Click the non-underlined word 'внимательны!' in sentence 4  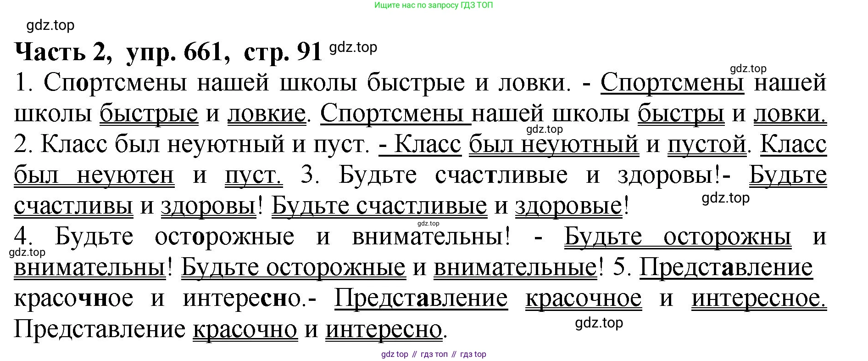pyautogui.click(x=431, y=237)
